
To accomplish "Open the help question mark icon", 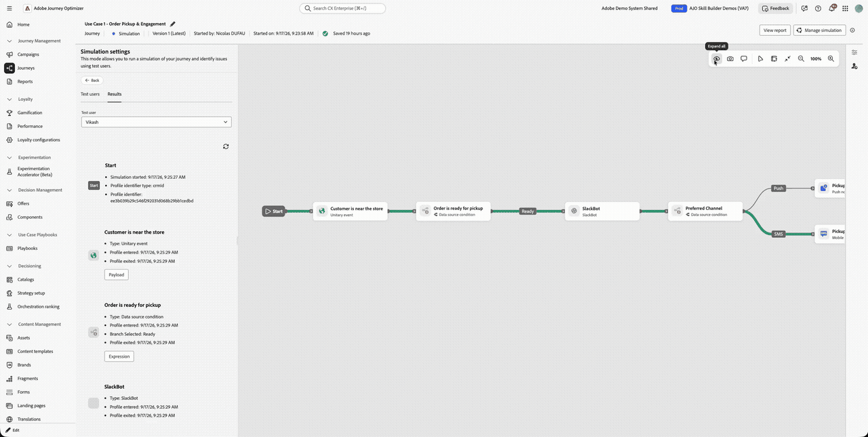I will click(x=818, y=8).
